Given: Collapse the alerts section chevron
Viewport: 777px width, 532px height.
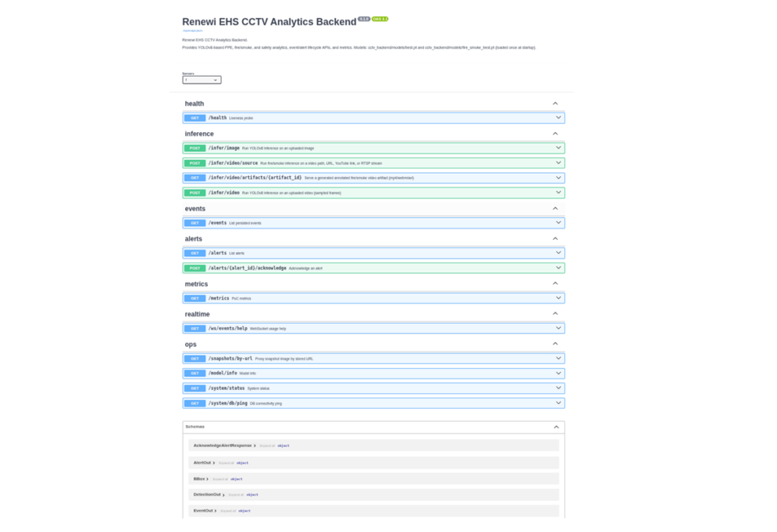Looking at the screenshot, I should (x=555, y=238).
